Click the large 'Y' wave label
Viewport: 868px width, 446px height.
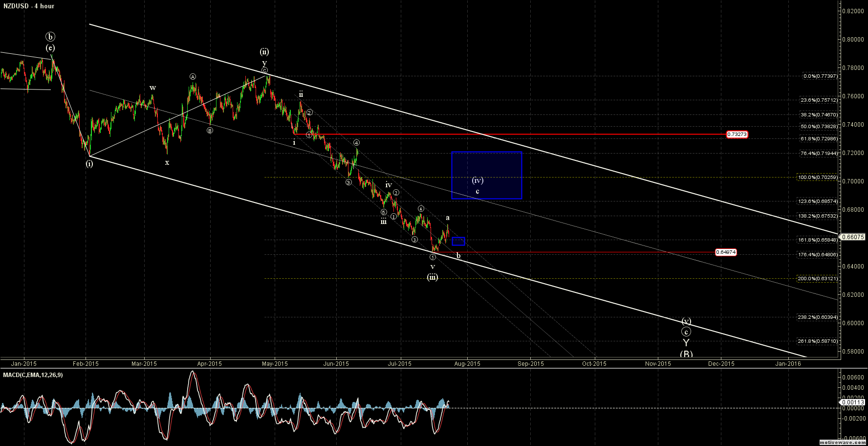[686, 343]
